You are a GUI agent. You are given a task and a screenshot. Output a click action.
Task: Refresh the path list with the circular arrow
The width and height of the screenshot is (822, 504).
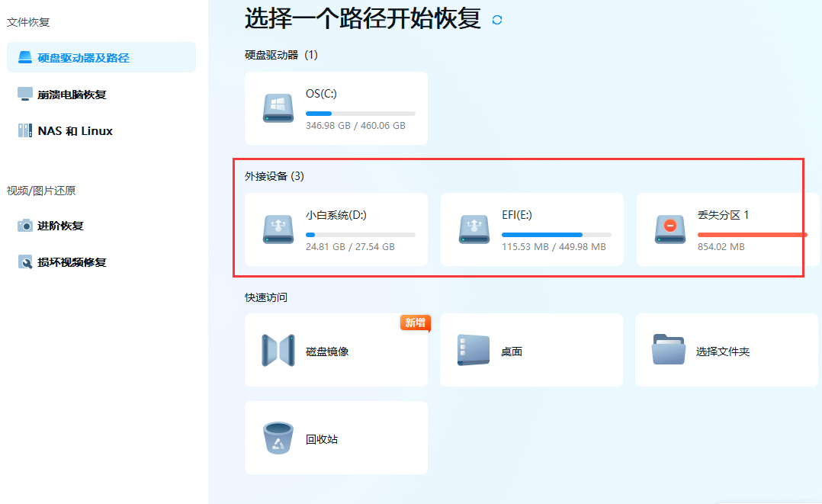(496, 21)
